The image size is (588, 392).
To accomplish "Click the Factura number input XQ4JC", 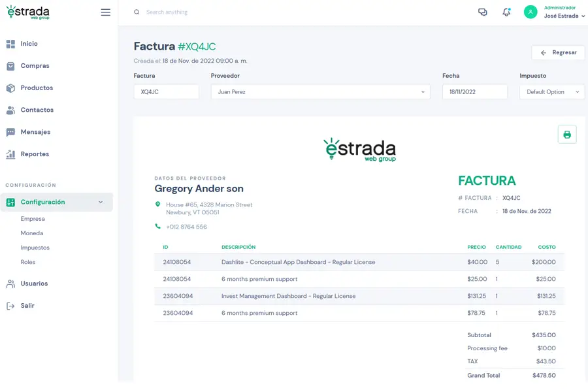I will 166,92.
